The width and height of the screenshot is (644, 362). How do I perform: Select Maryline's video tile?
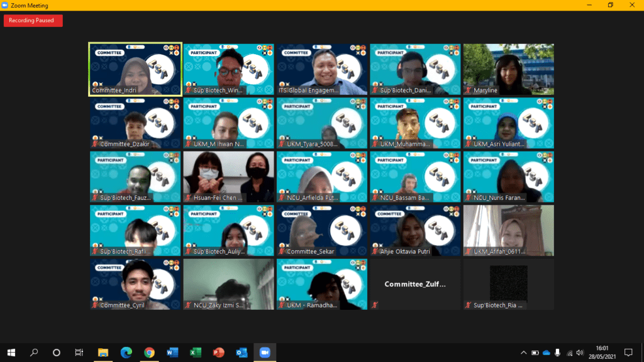pyautogui.click(x=508, y=69)
